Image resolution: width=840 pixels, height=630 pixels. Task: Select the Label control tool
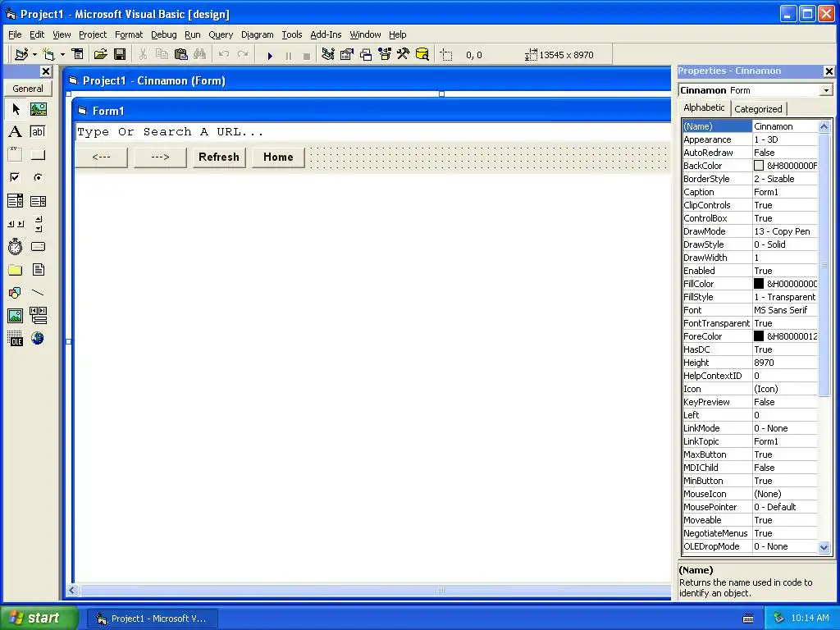[x=16, y=132]
